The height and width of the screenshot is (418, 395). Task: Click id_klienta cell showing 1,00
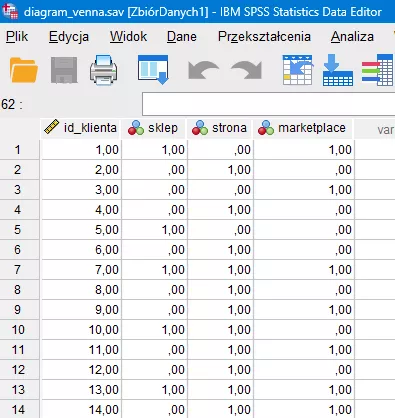pyautogui.click(x=81, y=150)
